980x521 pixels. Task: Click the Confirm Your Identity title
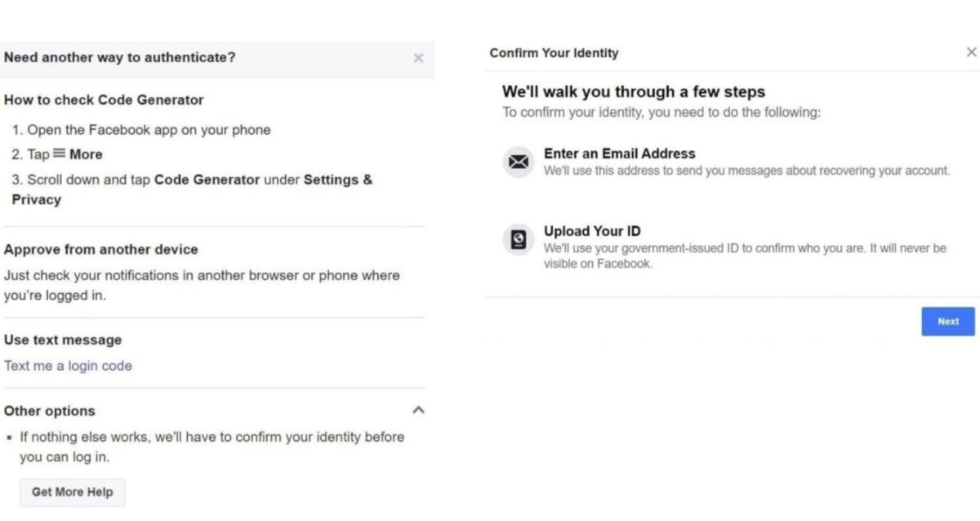pos(554,52)
